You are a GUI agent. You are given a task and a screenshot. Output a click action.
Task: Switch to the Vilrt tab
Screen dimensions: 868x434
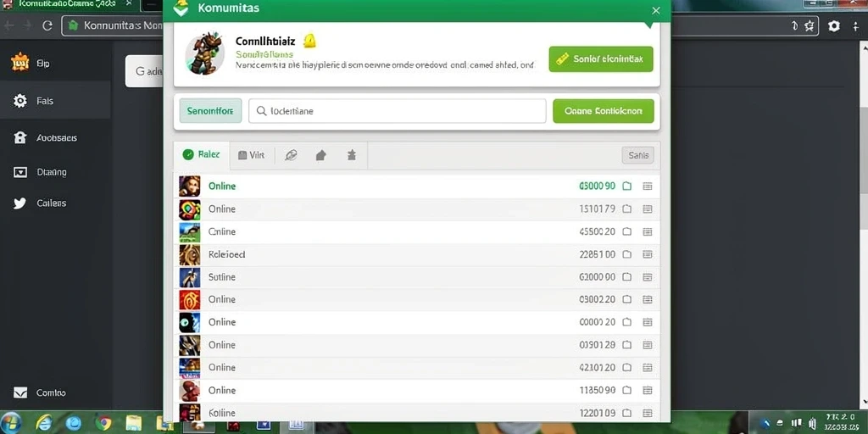coord(251,156)
